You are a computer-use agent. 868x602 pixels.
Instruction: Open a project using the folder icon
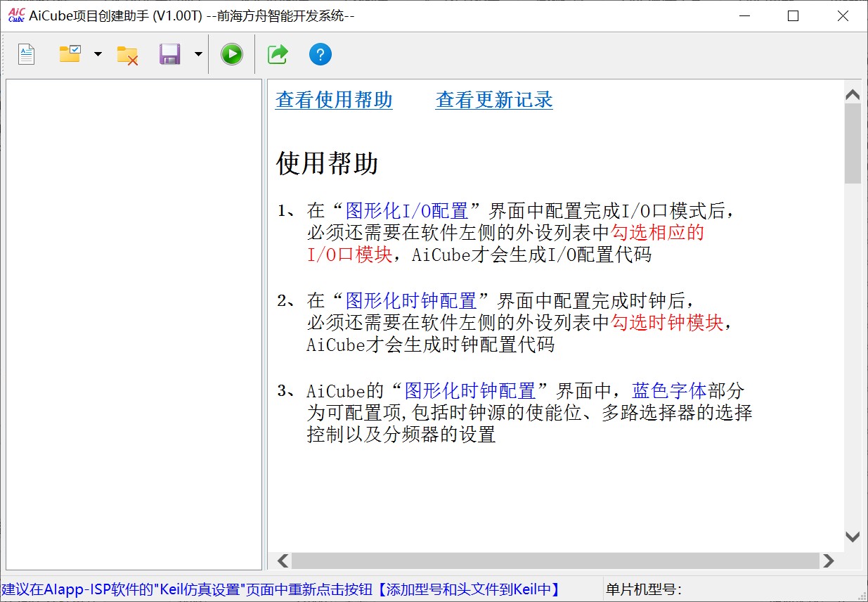[70, 54]
